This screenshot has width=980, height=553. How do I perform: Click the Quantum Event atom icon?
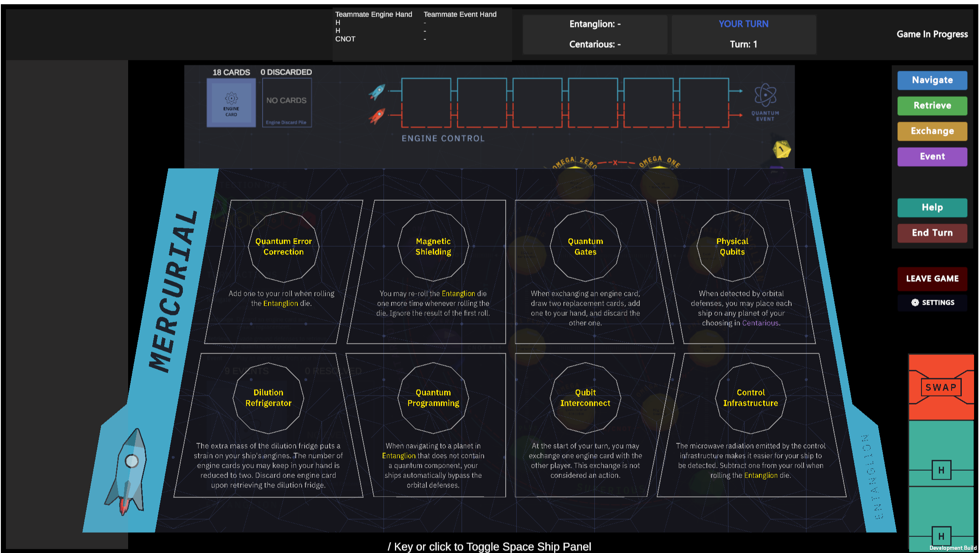click(x=765, y=95)
